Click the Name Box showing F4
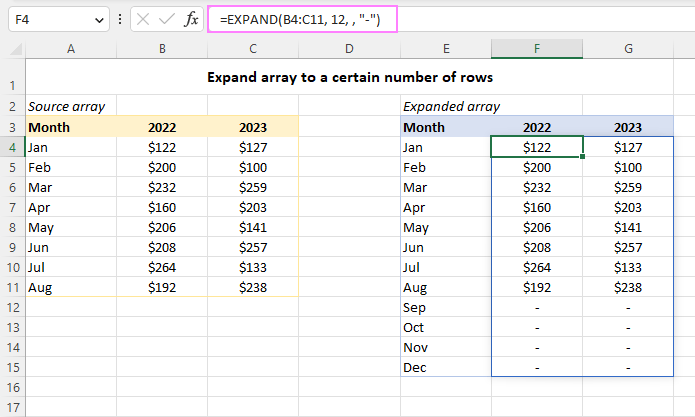This screenshot has width=695, height=417. coord(59,19)
